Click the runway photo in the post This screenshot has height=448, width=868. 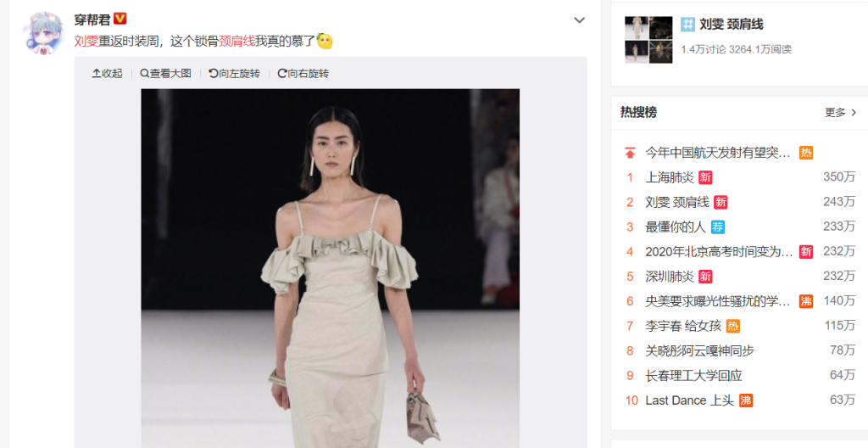pos(330,268)
